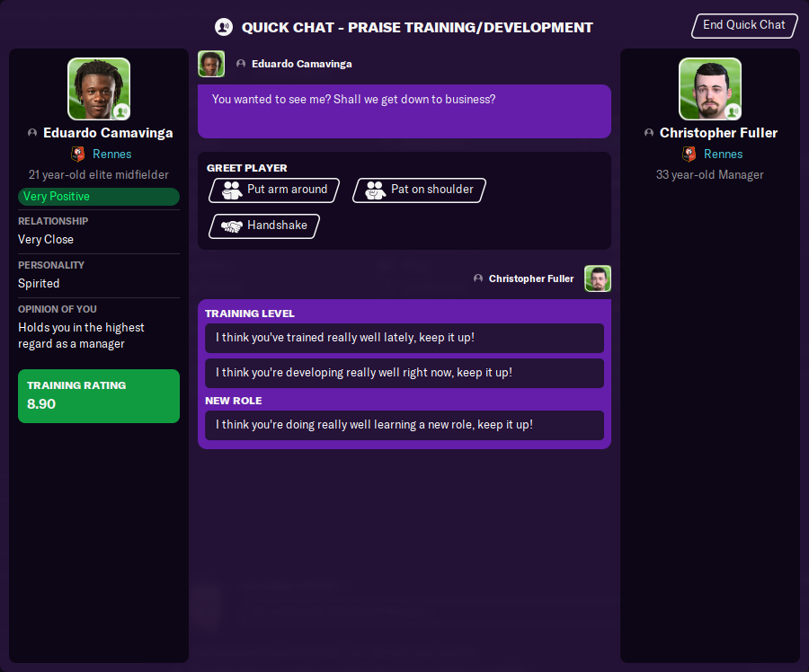Click the pat on shoulder people icon

click(375, 190)
